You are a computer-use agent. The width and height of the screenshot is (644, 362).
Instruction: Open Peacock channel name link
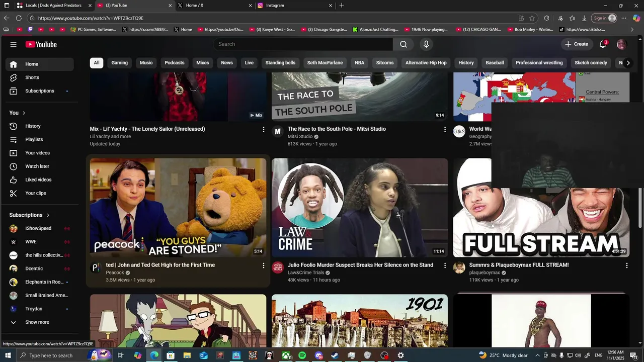(115, 273)
